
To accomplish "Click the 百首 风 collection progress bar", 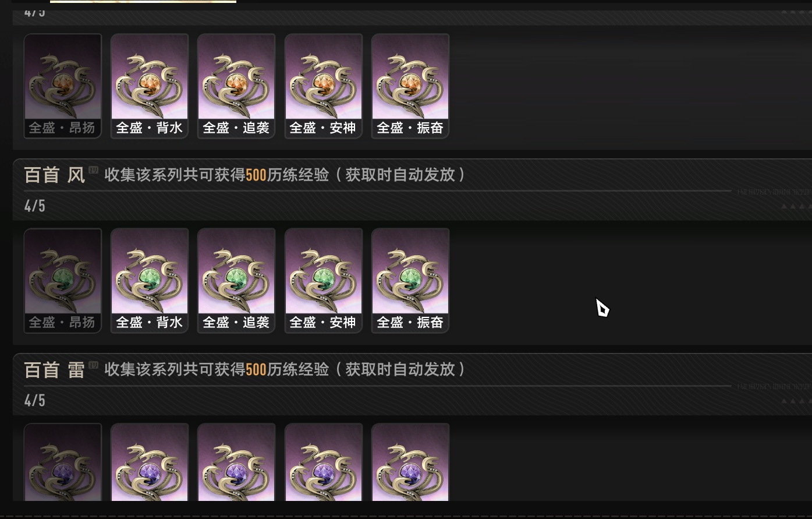I will pyautogui.click(x=377, y=190).
